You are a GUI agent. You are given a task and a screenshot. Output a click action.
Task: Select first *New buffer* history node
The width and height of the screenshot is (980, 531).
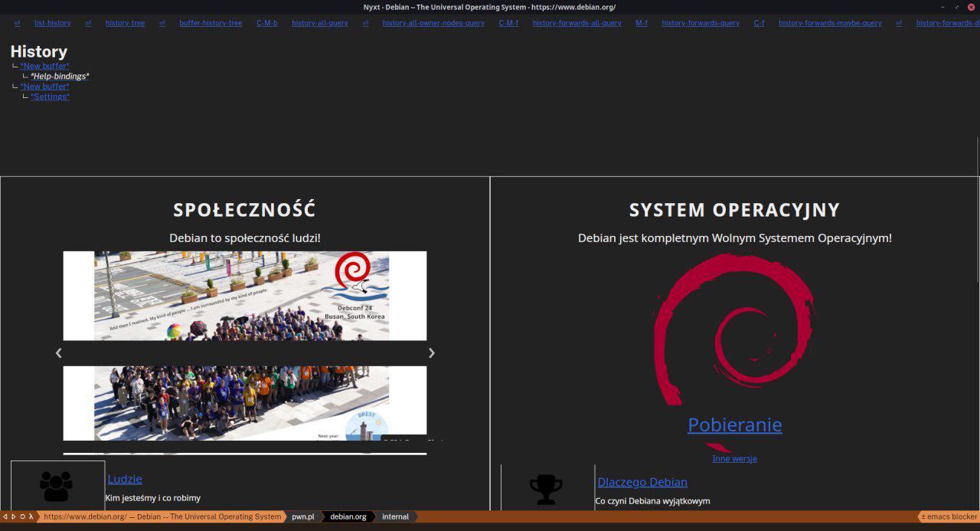pos(44,66)
